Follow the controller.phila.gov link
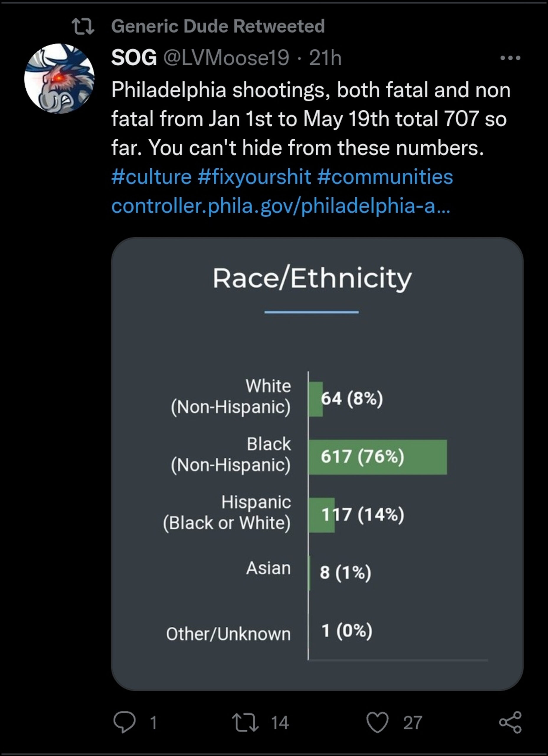Screen dimensions: 548x756 click(x=281, y=206)
